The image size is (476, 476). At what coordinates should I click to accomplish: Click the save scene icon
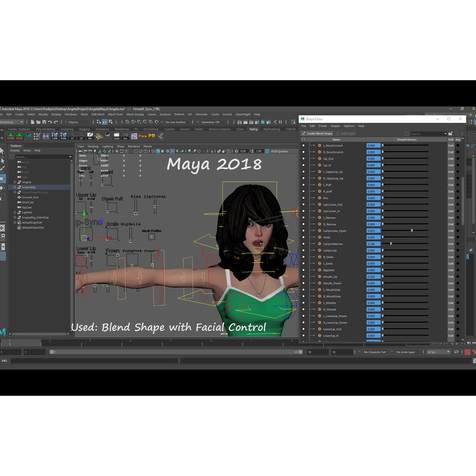(x=44, y=122)
